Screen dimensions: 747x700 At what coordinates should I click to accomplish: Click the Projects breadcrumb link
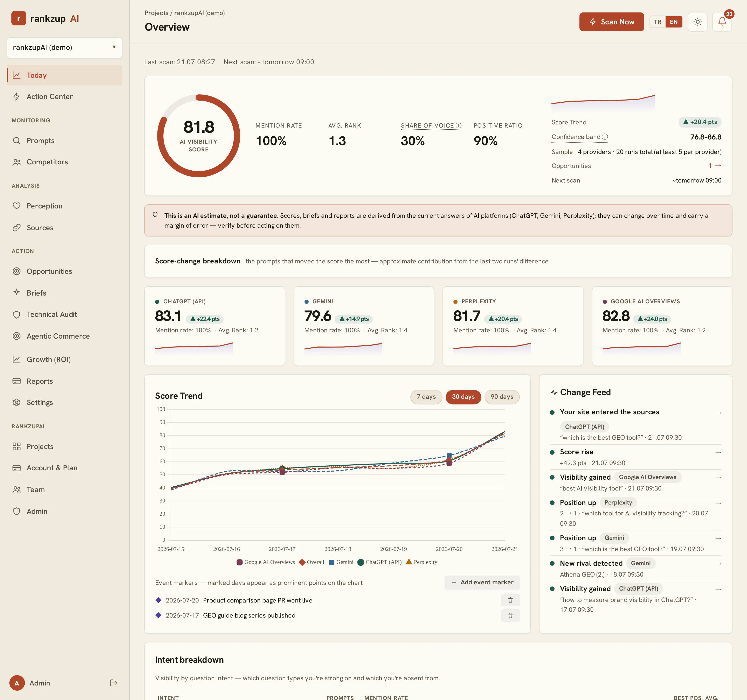[x=156, y=13]
